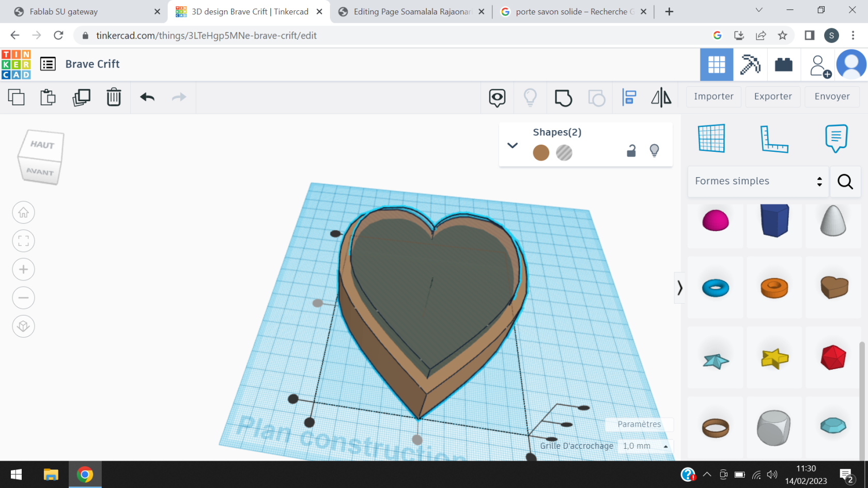Zoom out the viewport
Screen dimensions: 868x488
pyautogui.click(x=23, y=297)
